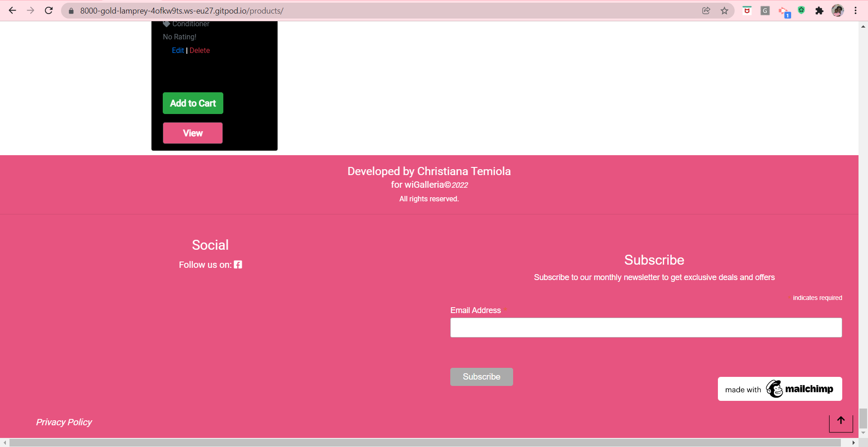
Task: Go forward with the browser arrow
Action: click(30, 10)
